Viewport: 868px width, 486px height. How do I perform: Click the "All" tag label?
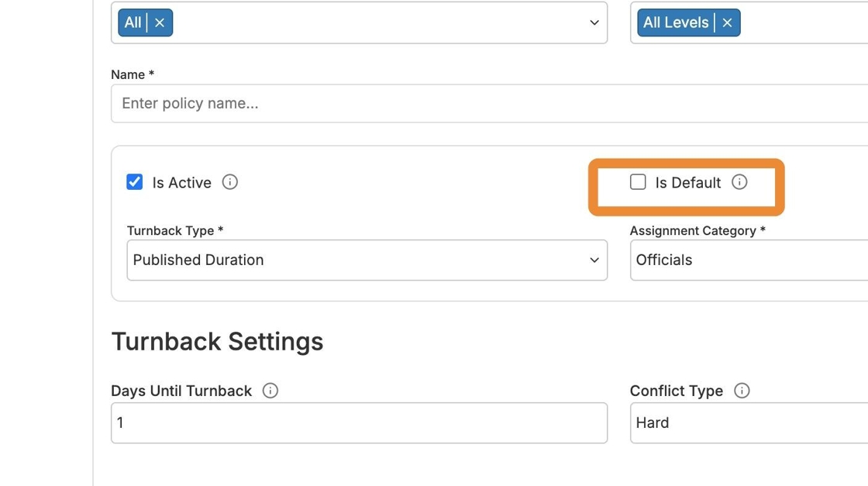133,22
